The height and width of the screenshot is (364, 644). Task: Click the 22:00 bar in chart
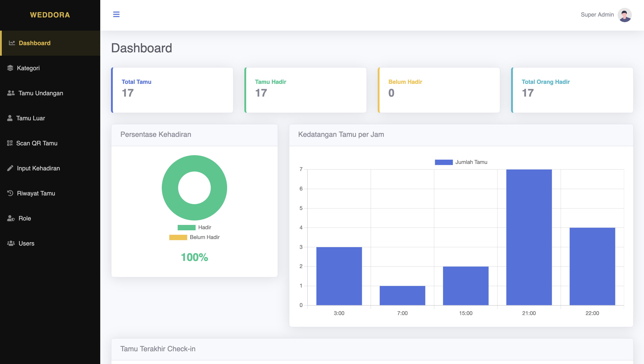[592, 266]
